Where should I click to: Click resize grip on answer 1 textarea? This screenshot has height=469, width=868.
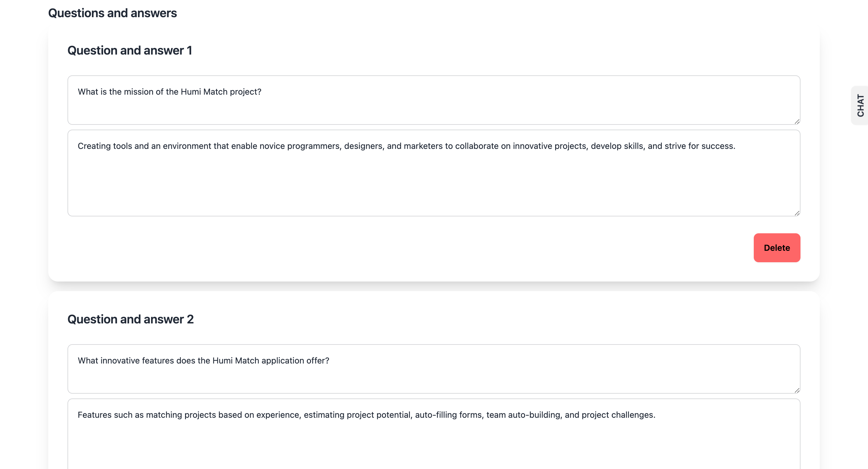(x=797, y=213)
